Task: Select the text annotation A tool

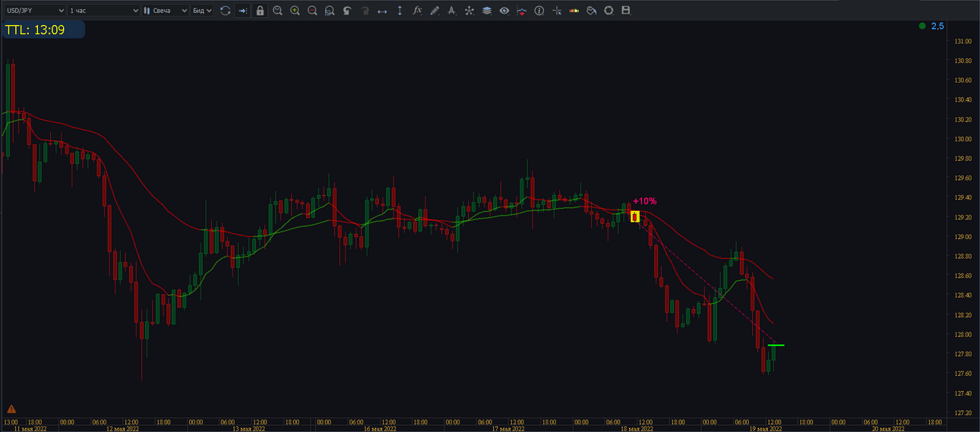Action: (452, 11)
